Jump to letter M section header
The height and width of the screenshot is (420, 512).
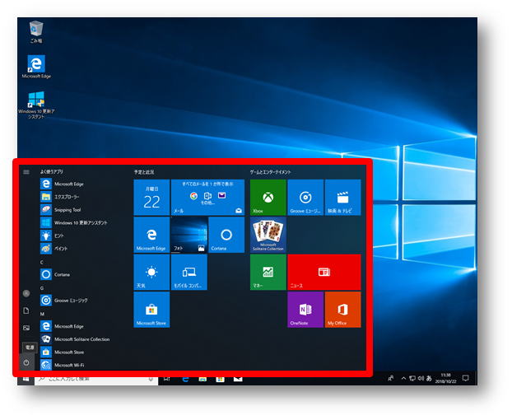pyautogui.click(x=42, y=314)
